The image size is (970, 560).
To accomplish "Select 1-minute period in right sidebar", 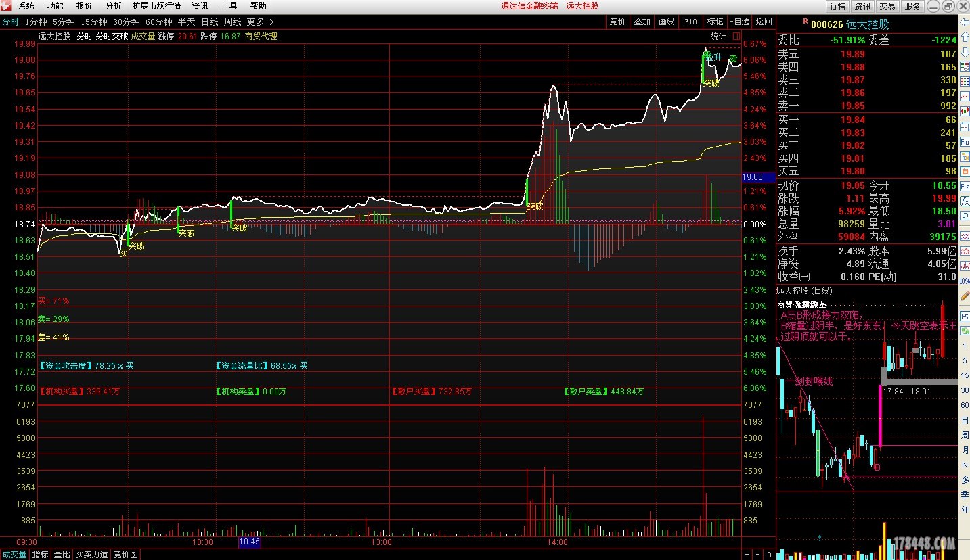I will coord(965,346).
